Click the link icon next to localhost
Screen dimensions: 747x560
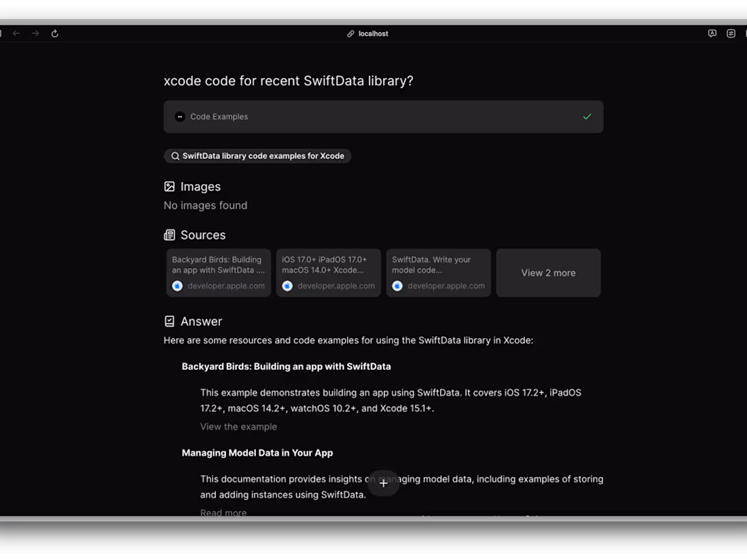[350, 33]
